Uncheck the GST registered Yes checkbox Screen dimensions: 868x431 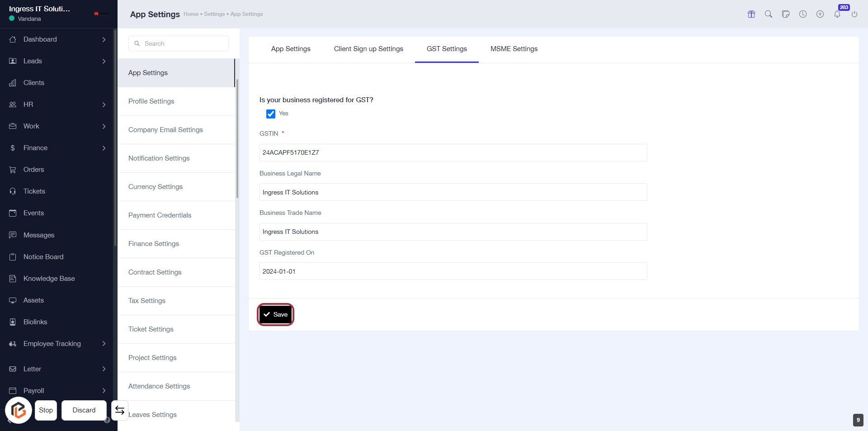(271, 114)
